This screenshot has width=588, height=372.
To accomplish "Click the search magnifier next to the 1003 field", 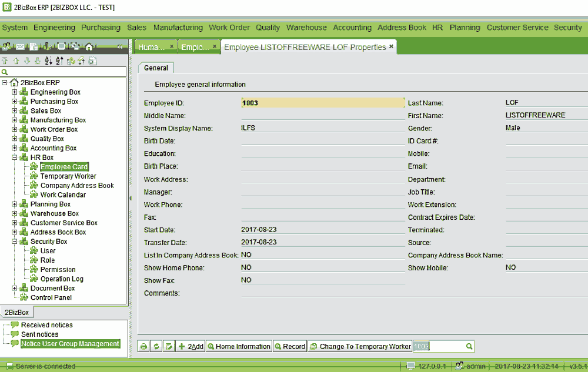I will [469, 347].
